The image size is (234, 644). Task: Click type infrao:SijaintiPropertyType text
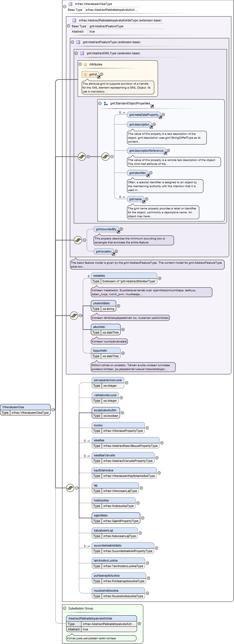point(121,521)
